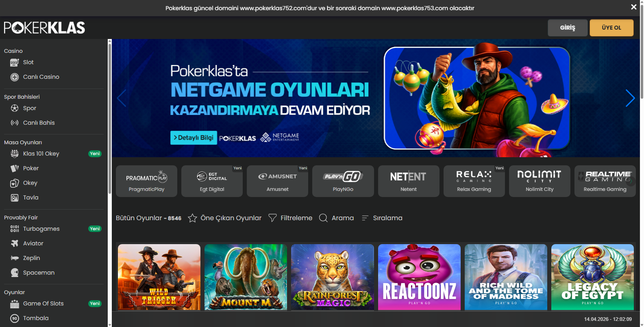The width and height of the screenshot is (644, 327).
Task: Click the sorting lines icon
Action: click(365, 218)
